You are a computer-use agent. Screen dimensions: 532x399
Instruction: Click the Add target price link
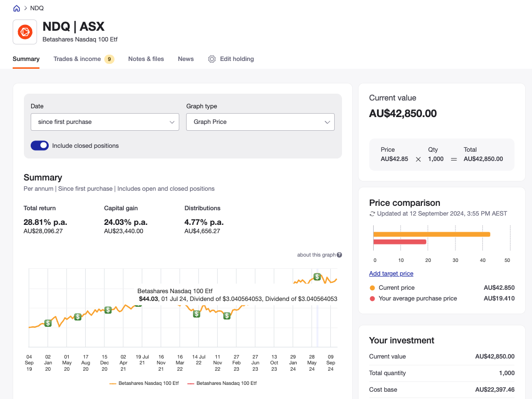(391, 274)
